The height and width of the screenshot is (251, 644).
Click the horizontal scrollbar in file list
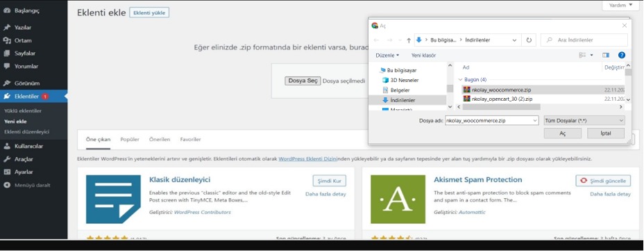click(x=502, y=107)
